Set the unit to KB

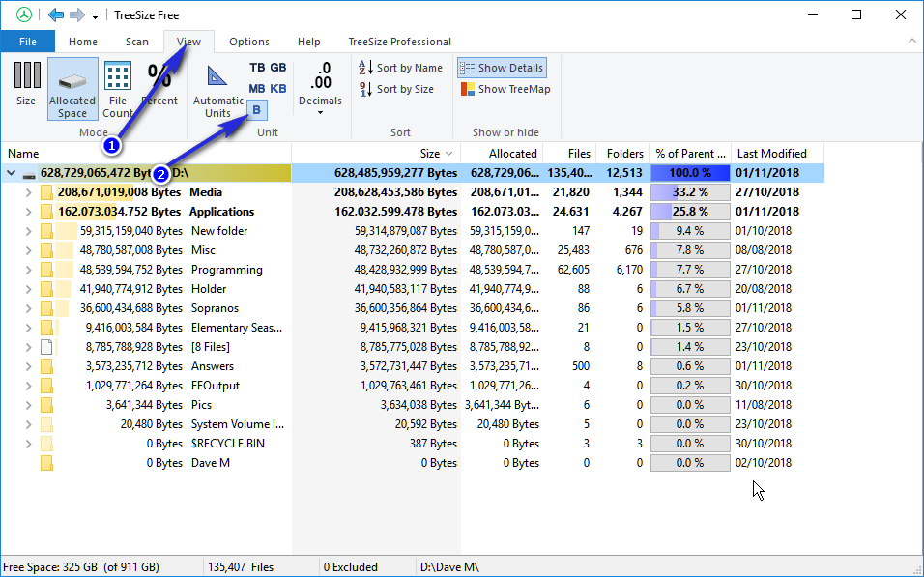(278, 88)
